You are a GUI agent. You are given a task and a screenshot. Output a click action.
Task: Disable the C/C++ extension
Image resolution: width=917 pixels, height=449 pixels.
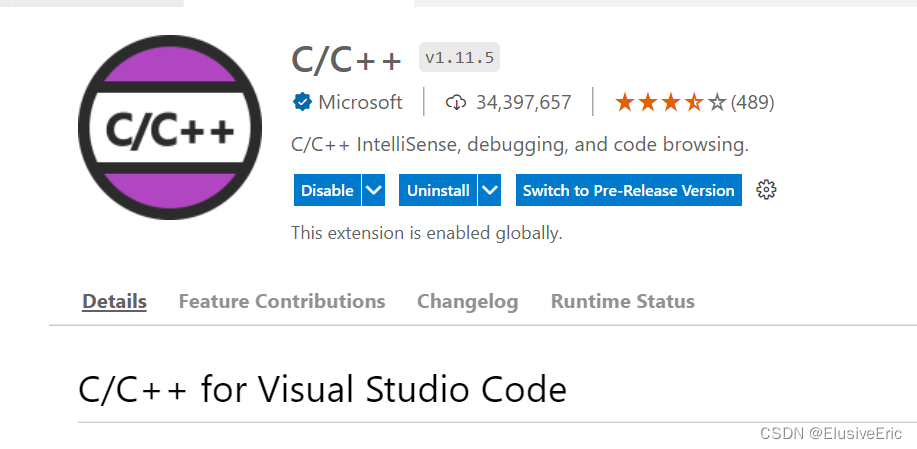tap(327, 190)
